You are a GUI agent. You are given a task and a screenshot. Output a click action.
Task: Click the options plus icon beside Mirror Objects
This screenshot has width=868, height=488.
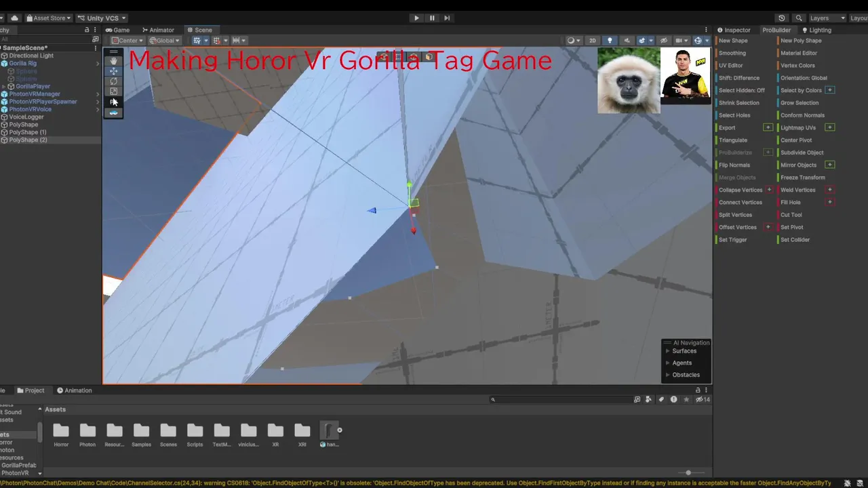click(829, 165)
